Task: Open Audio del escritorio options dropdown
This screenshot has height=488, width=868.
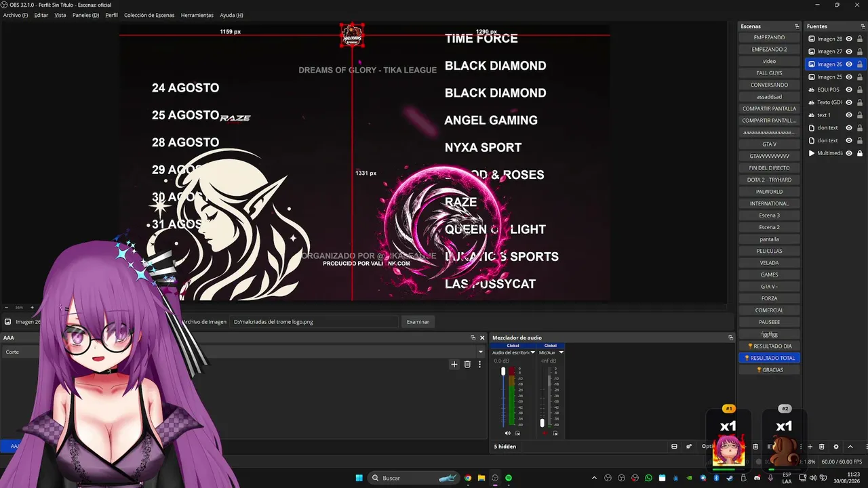Action: coord(533,352)
